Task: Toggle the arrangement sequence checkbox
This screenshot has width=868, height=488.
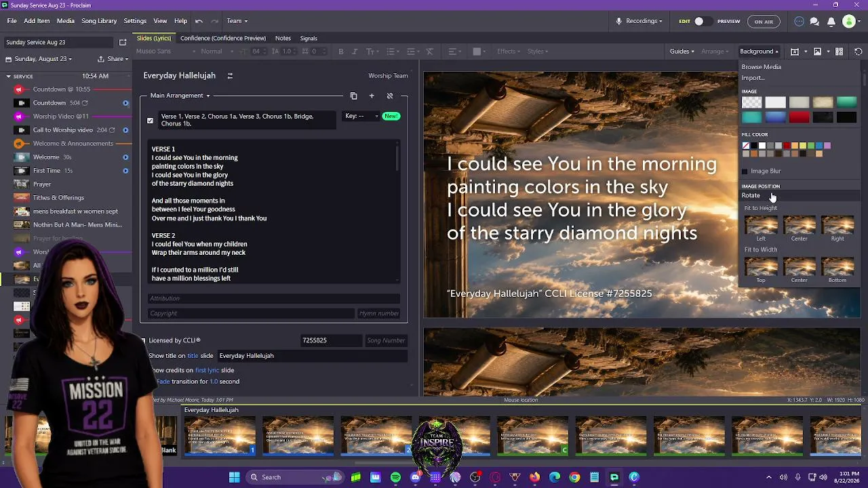Action: 150,121
